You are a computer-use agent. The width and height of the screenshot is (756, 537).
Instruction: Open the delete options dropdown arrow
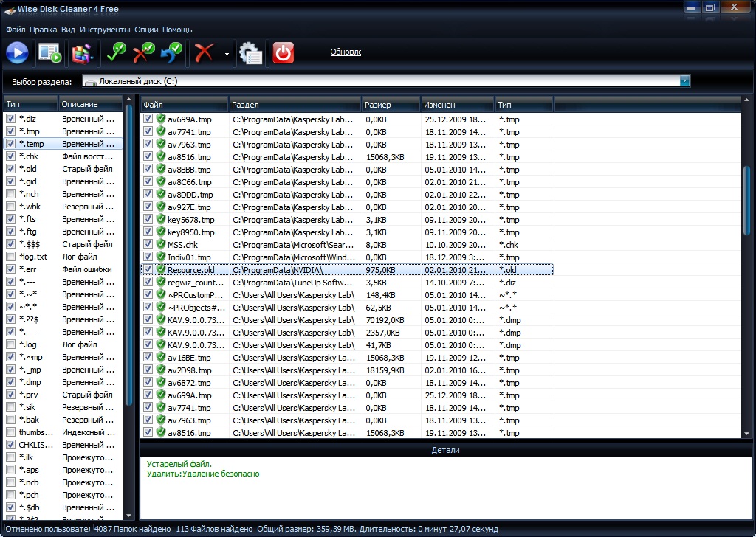pyautogui.click(x=227, y=54)
